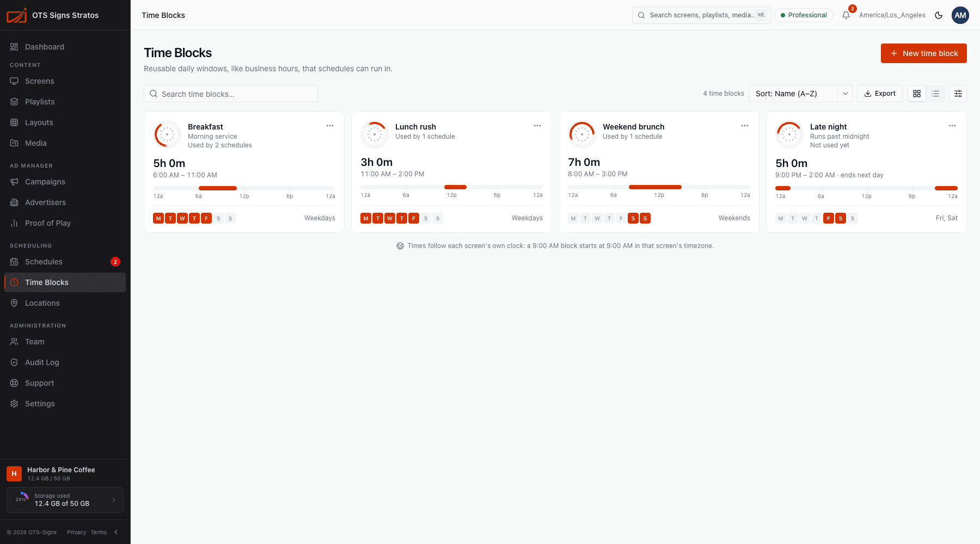Click New time block button
Viewport: 980px width, 544px height.
pyautogui.click(x=924, y=53)
